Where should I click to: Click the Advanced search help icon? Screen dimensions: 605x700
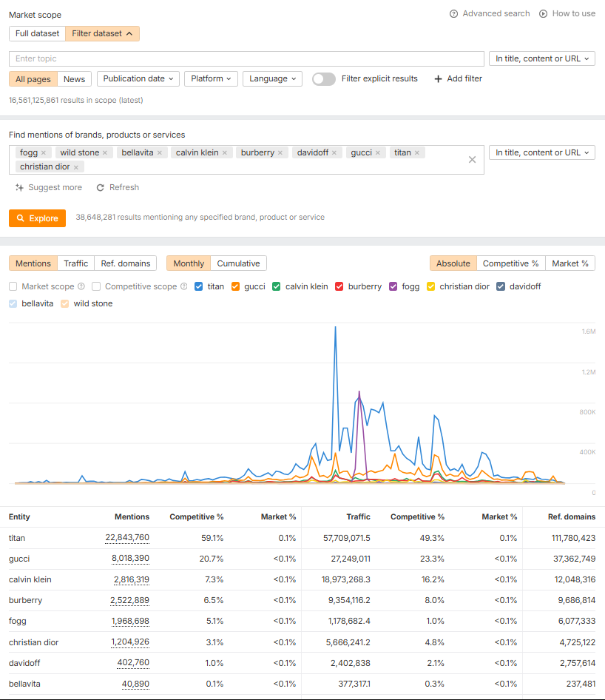[x=454, y=14]
